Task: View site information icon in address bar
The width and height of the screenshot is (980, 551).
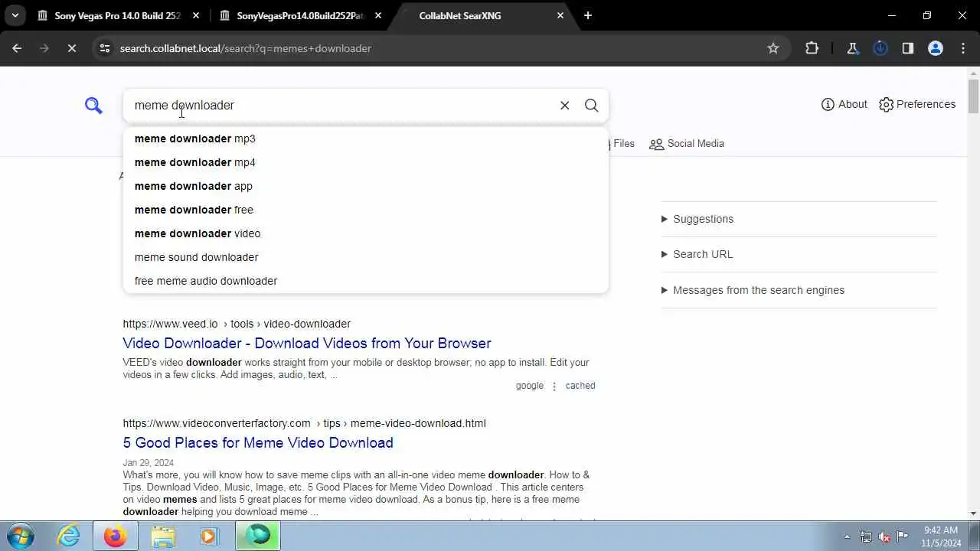Action: (x=105, y=48)
